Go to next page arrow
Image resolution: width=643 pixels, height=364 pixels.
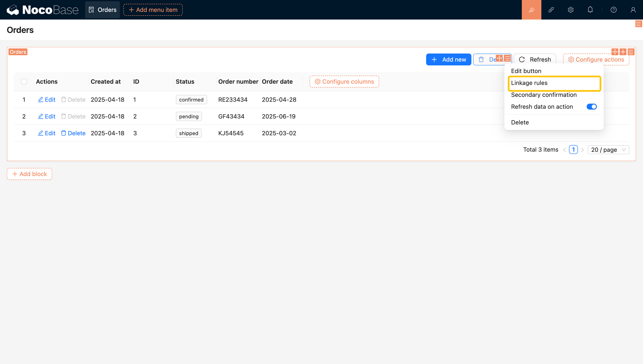click(x=582, y=150)
